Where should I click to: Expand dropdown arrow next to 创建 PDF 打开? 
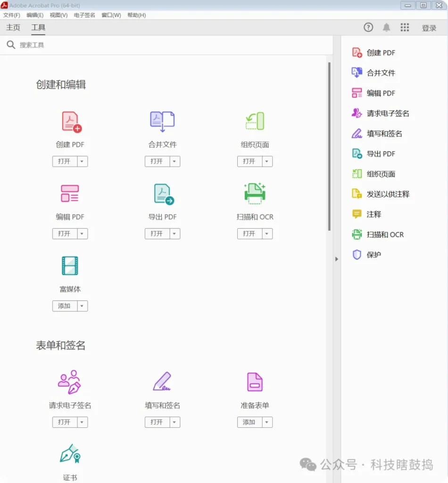(x=82, y=161)
